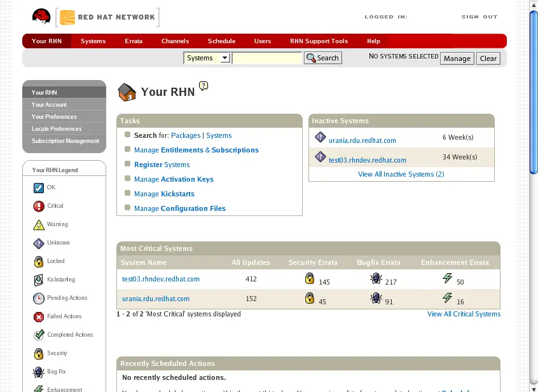The width and height of the screenshot is (538, 392).
Task: Click security padlock icon for test03 row
Action: 310,278
